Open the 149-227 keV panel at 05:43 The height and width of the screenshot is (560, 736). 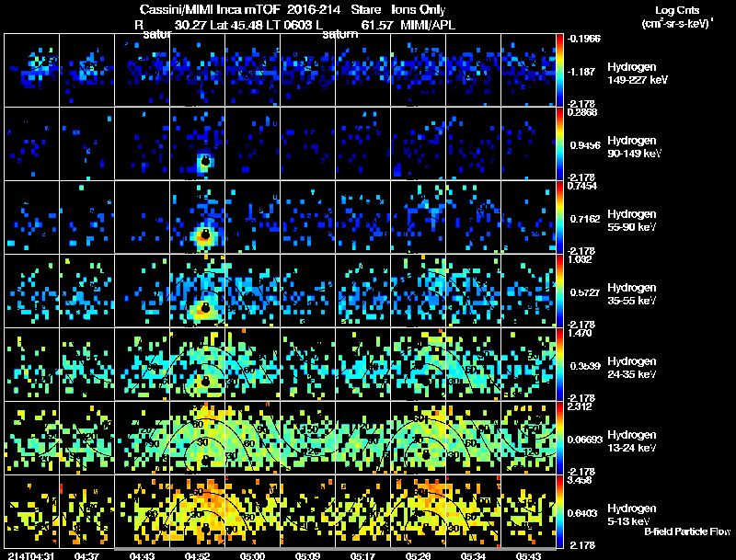tap(528, 71)
